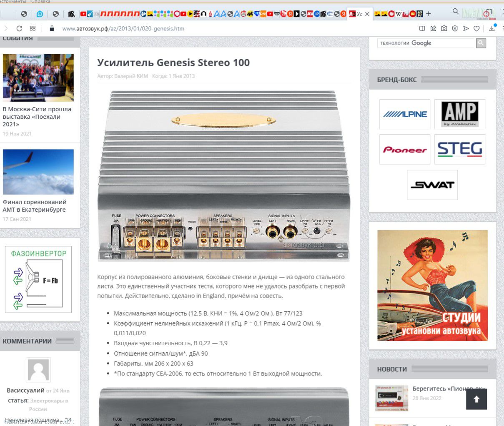Reload the page with the refresh icon
The width and height of the screenshot is (504, 426).
(19, 28)
